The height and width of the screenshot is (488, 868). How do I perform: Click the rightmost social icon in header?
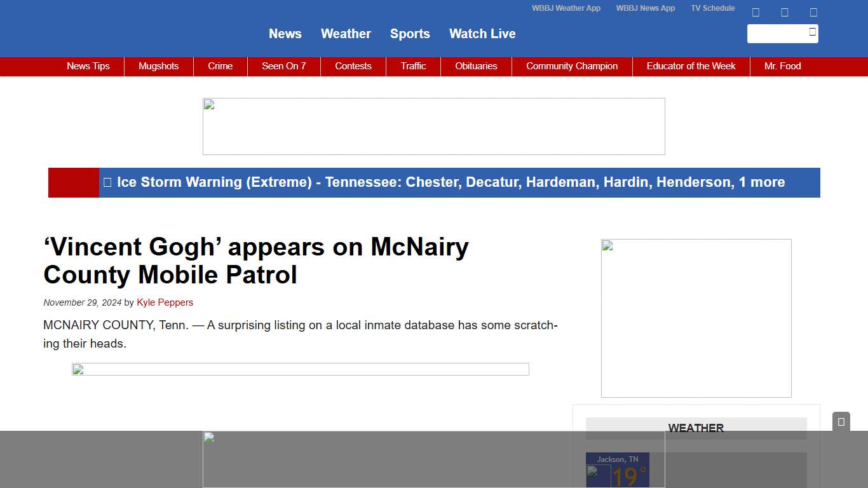813,12
